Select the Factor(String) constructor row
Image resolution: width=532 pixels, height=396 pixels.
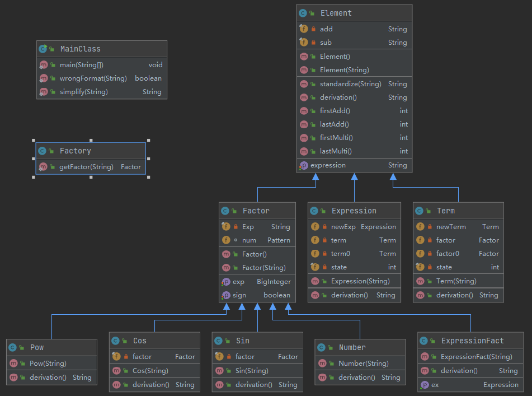click(x=257, y=268)
